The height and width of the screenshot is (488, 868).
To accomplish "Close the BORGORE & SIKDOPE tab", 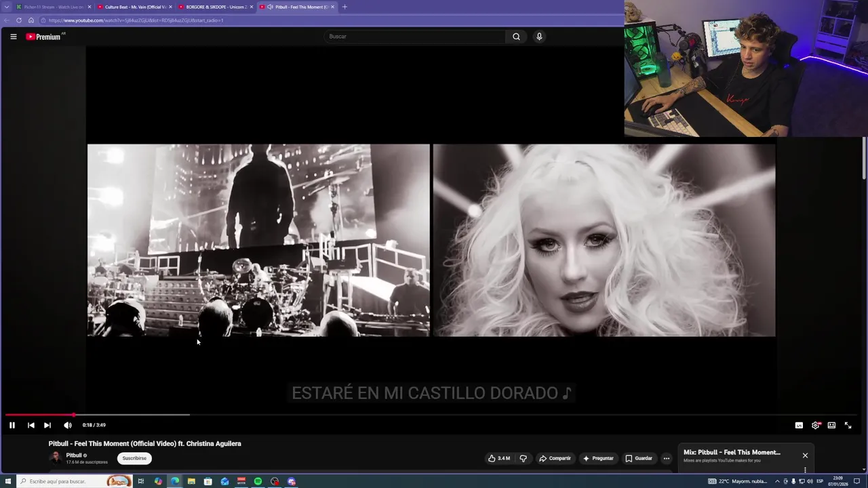I will point(252,7).
